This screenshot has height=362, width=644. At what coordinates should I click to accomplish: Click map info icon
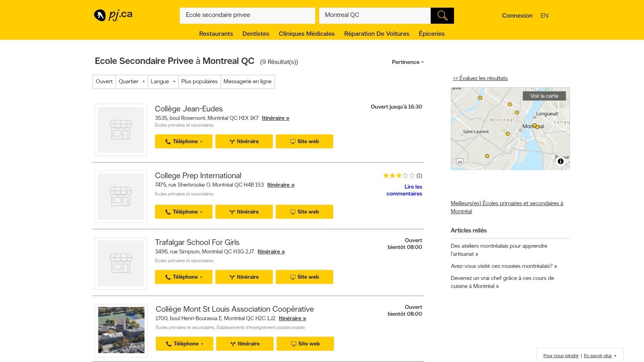tap(560, 161)
